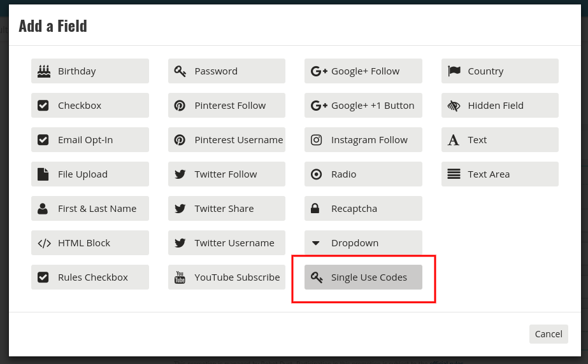Click the YouTube Subscribe icon

click(x=180, y=277)
